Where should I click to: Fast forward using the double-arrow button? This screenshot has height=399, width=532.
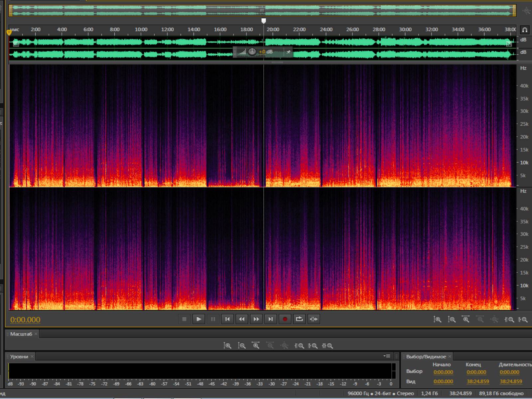256,319
